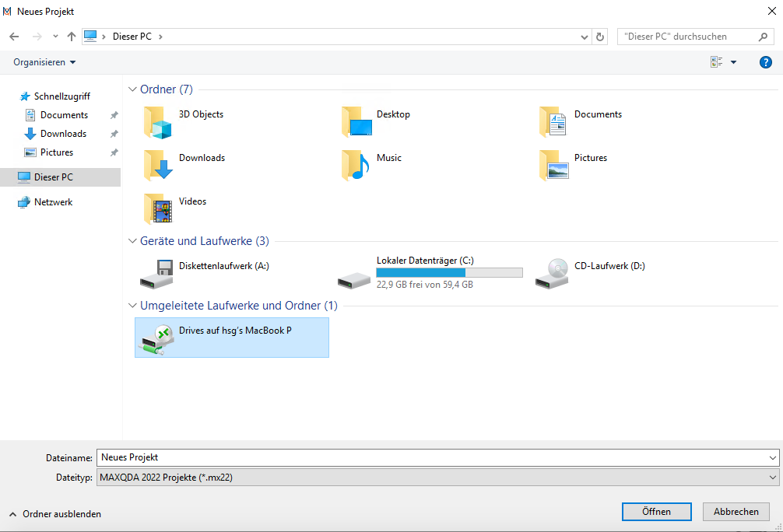This screenshot has height=532, width=783.
Task: Click the help question mark icon
Action: (x=765, y=62)
